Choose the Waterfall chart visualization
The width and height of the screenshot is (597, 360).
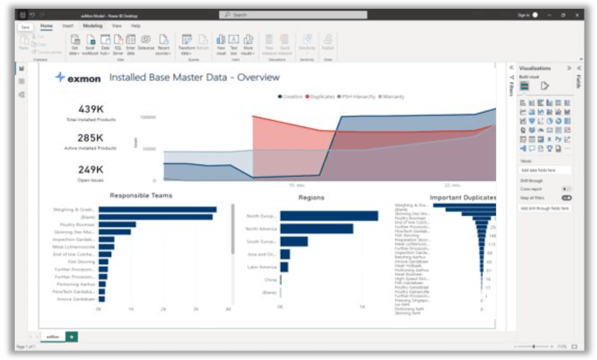(523, 121)
